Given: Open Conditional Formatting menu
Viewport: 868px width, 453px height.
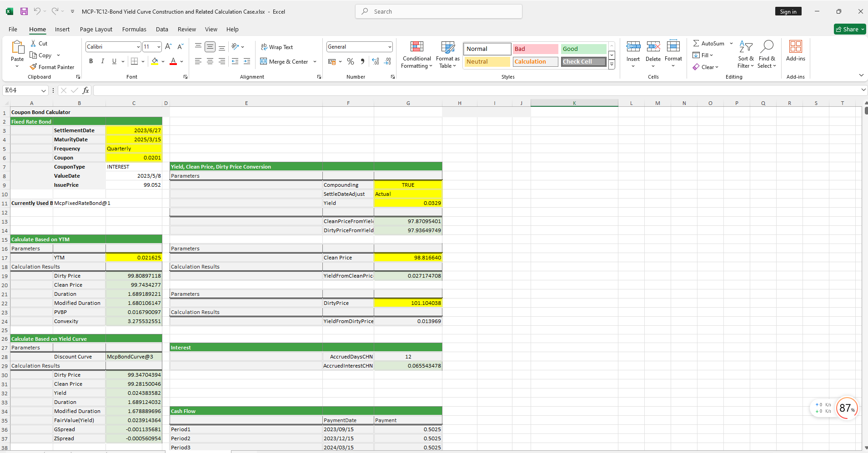Looking at the screenshot, I should tap(416, 55).
